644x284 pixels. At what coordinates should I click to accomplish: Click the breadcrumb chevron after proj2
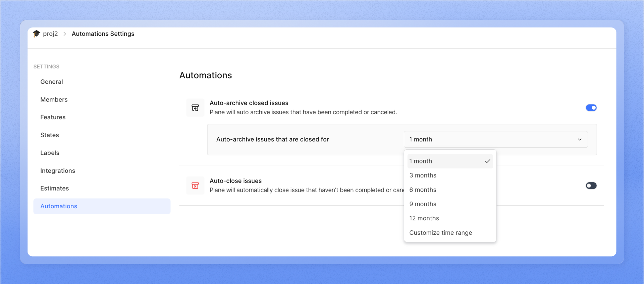(65, 34)
